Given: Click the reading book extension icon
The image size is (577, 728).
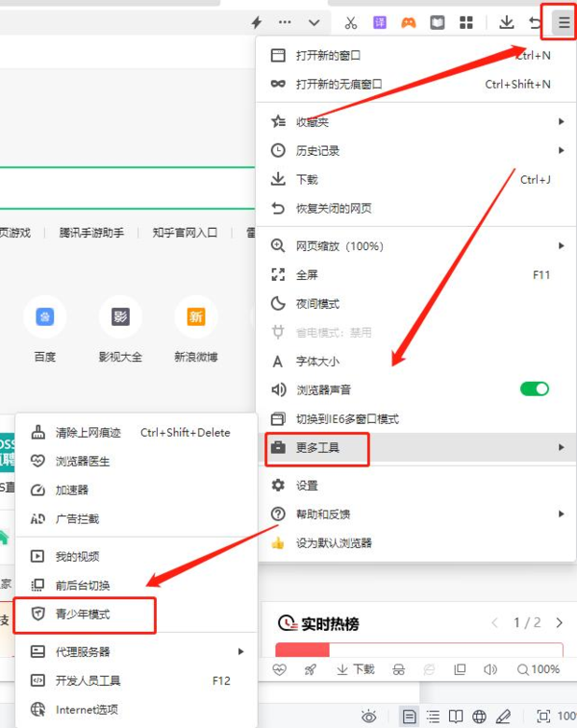Looking at the screenshot, I should (438, 22).
